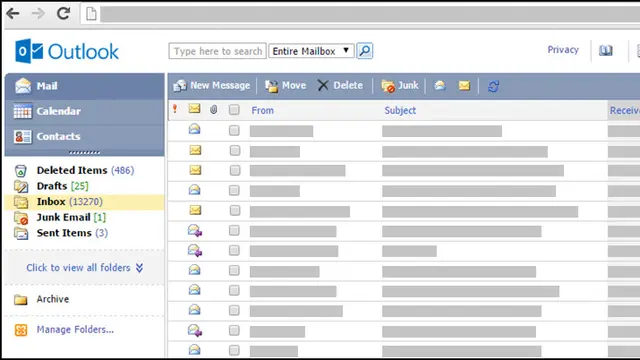Click the navigation pane resize handle dots
Image resolution: width=640 pixels, height=360 pixels.
tap(84, 153)
